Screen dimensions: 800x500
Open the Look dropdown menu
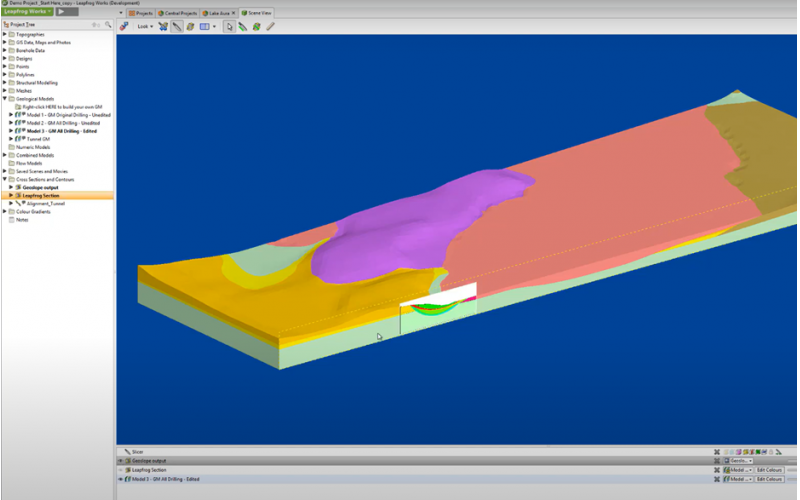pos(145,27)
